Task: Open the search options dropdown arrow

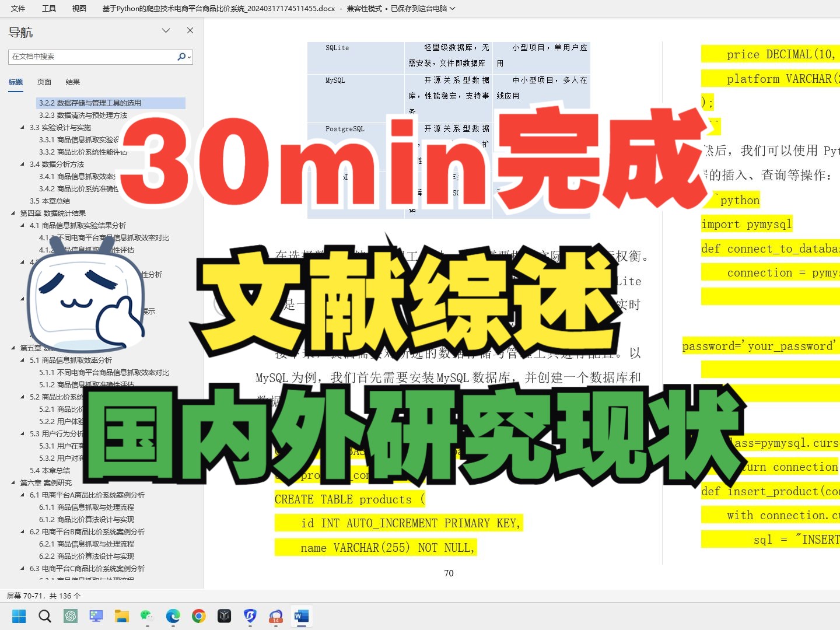Action: (189, 57)
